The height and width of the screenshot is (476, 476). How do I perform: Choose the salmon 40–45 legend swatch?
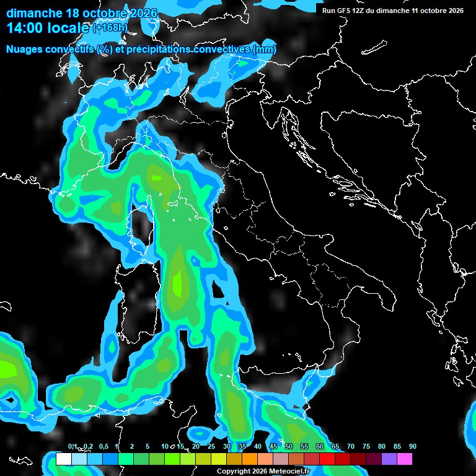(265, 459)
